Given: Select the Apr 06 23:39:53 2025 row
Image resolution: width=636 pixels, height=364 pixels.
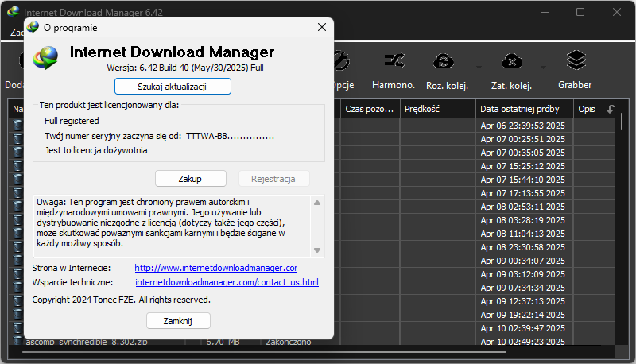Looking at the screenshot, I should pyautogui.click(x=523, y=126).
